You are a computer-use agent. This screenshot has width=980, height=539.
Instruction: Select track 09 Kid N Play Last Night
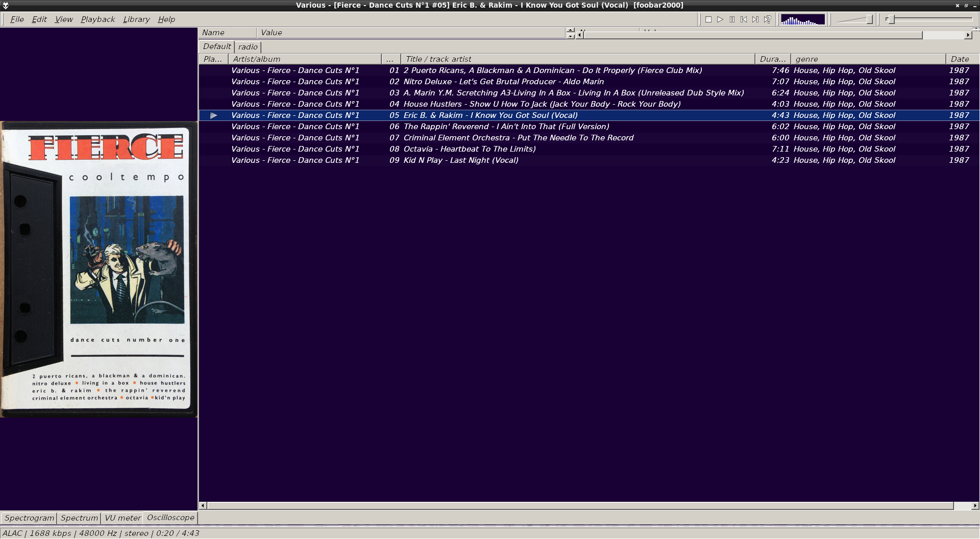(589, 160)
